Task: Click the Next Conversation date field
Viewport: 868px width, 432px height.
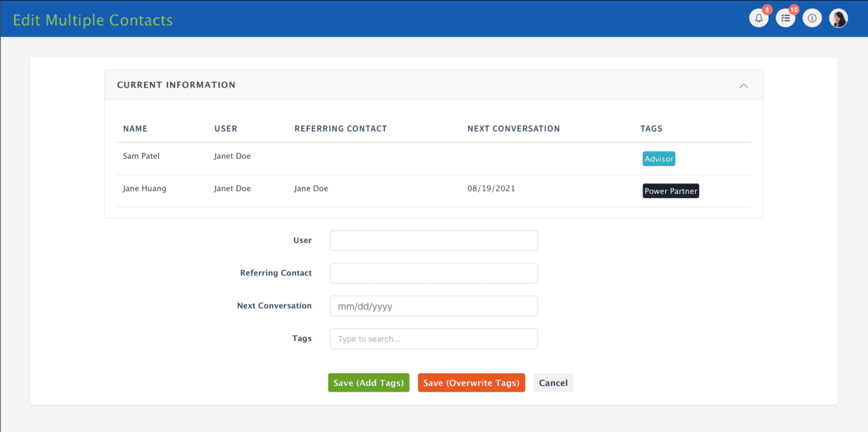Action: pos(433,306)
